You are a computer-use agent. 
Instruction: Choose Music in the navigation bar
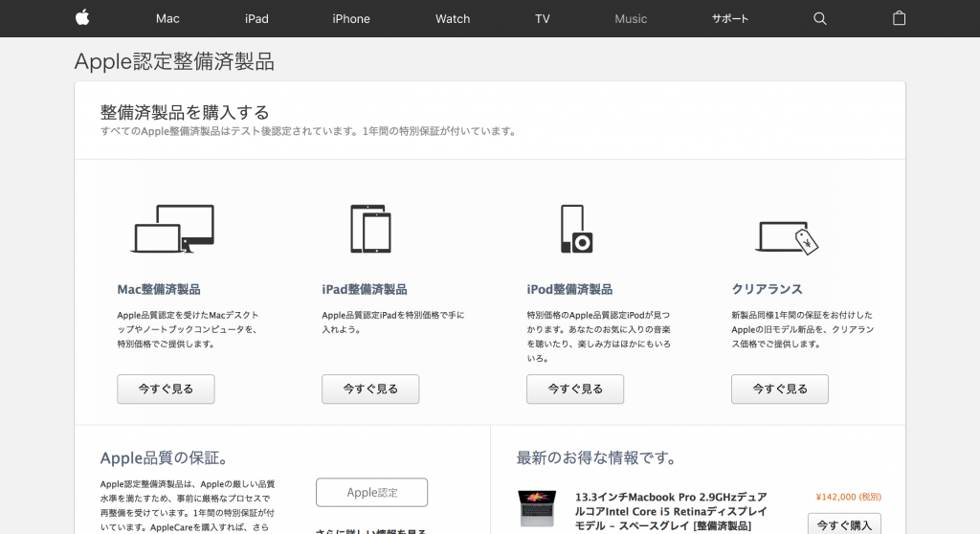631,19
